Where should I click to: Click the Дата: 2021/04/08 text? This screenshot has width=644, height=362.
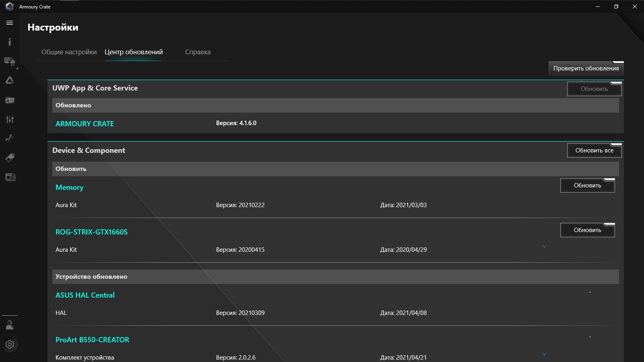pos(403,313)
